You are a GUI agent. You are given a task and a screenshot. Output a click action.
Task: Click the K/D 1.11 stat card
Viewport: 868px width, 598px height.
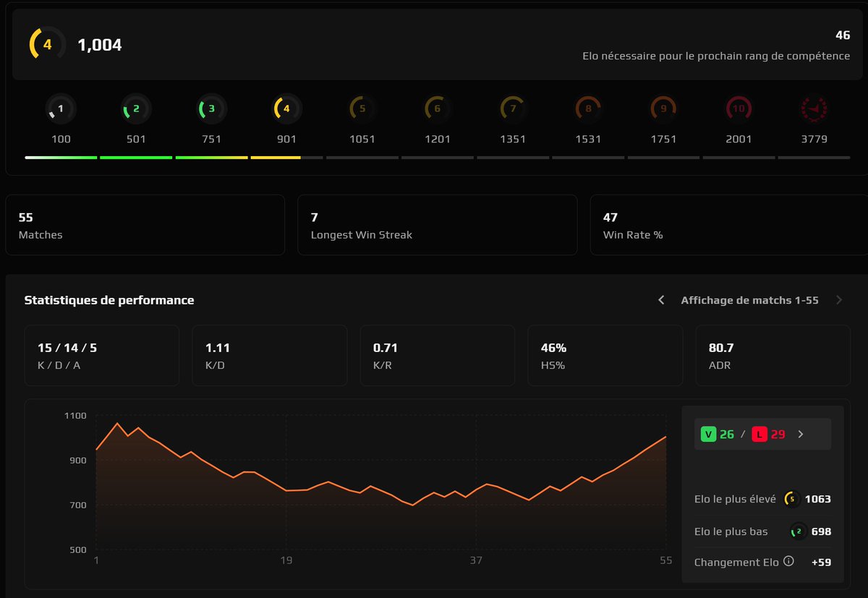tap(270, 356)
